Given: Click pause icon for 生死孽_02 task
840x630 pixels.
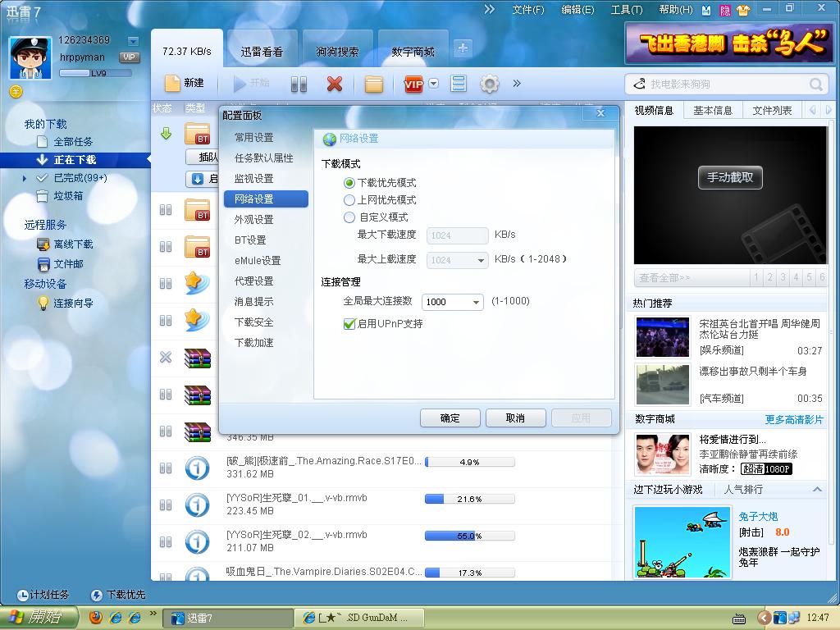Looking at the screenshot, I should click(x=166, y=541).
